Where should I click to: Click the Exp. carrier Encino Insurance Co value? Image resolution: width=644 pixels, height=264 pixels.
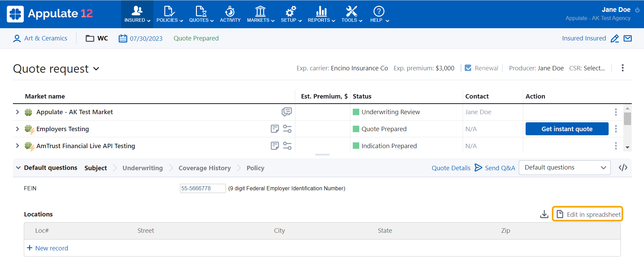pos(359,68)
